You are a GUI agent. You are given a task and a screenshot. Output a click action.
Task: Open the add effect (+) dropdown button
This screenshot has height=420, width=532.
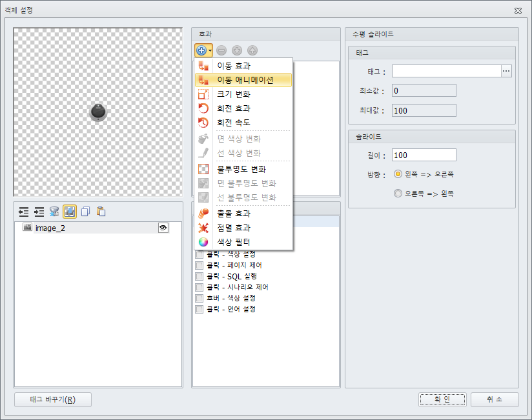[x=204, y=50]
